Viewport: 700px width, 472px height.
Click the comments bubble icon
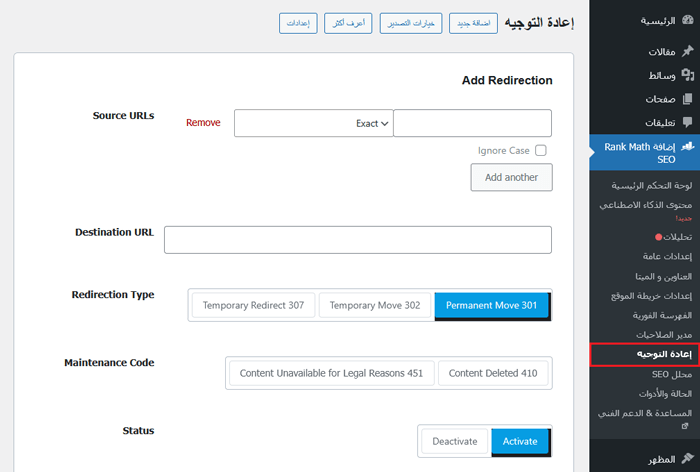coord(688,122)
